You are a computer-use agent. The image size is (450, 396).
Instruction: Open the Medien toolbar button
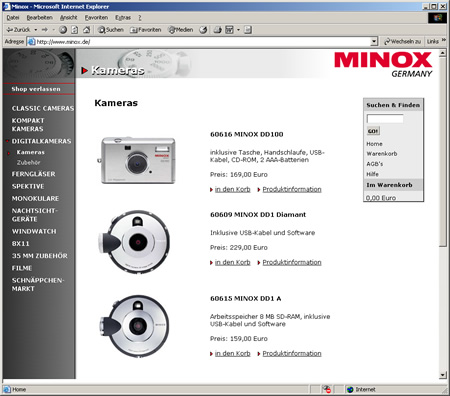coord(181,30)
